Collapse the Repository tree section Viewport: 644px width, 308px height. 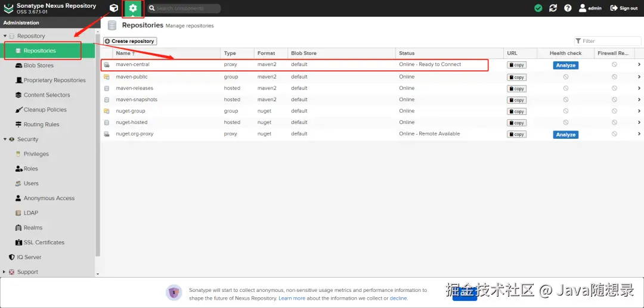5,36
